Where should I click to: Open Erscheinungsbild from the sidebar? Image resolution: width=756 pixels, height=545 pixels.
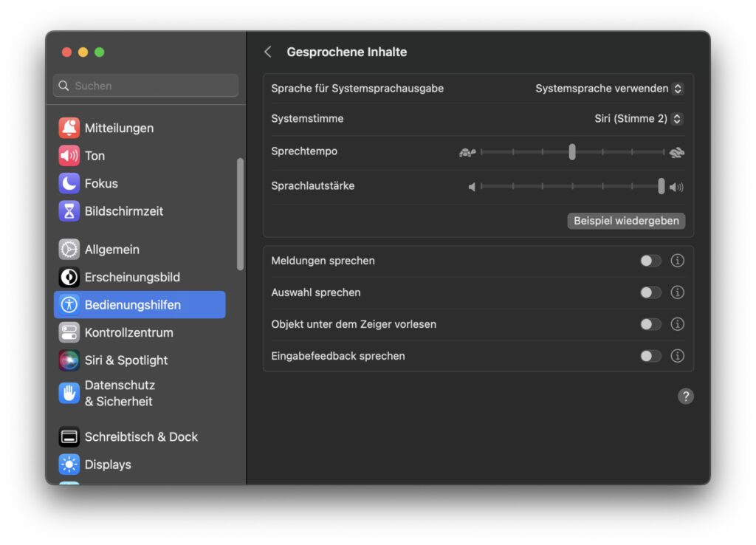[x=68, y=277]
